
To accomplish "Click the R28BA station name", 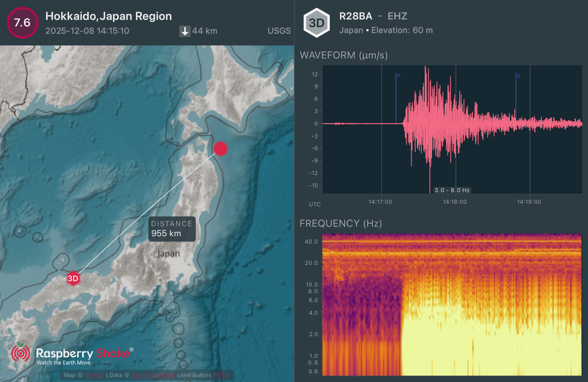I will coord(355,16).
